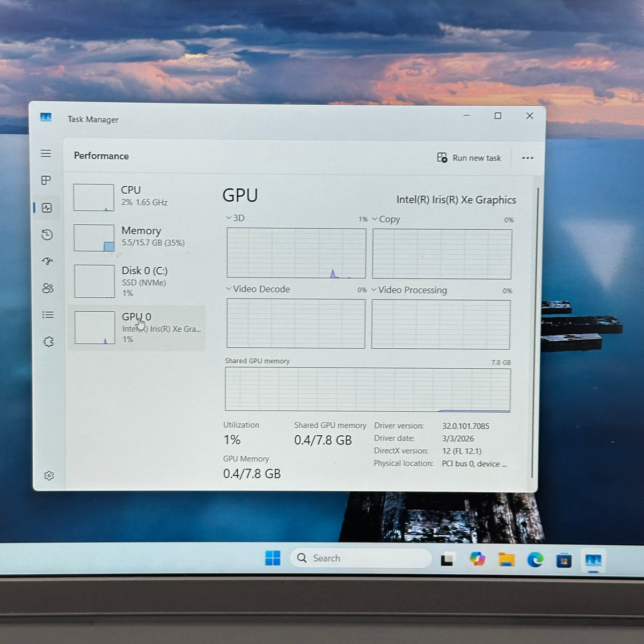
Task: Click the Task Manager title bar icon
Action: click(x=46, y=117)
